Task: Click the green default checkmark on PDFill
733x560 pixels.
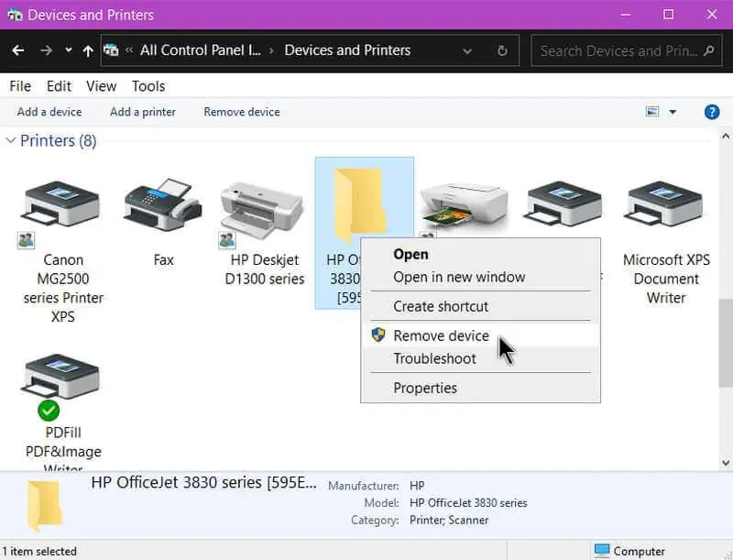Action: [x=49, y=411]
